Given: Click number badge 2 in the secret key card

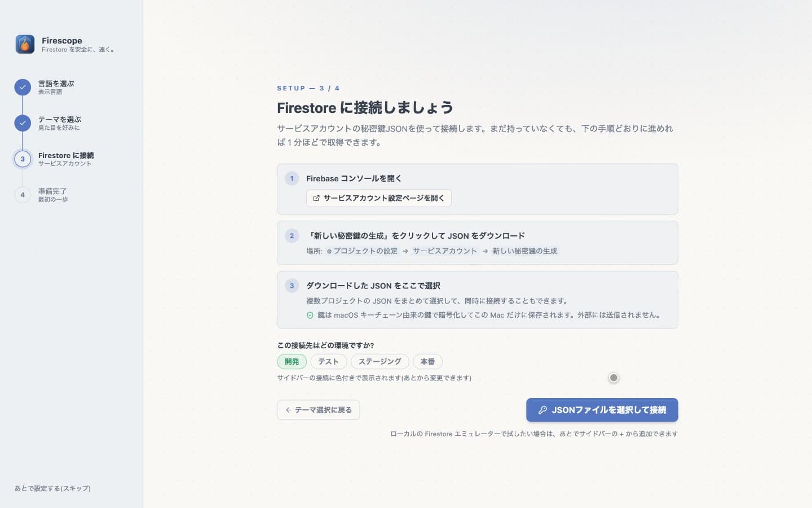Looking at the screenshot, I should (292, 236).
